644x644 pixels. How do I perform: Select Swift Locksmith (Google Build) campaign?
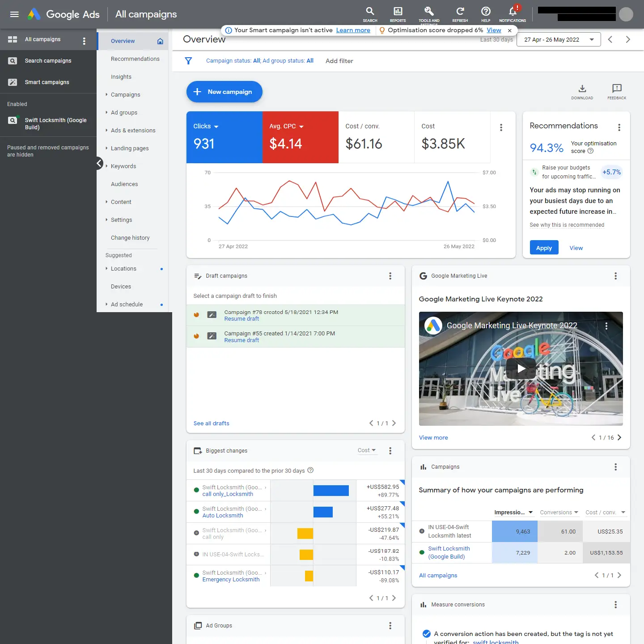pyautogui.click(x=48, y=124)
